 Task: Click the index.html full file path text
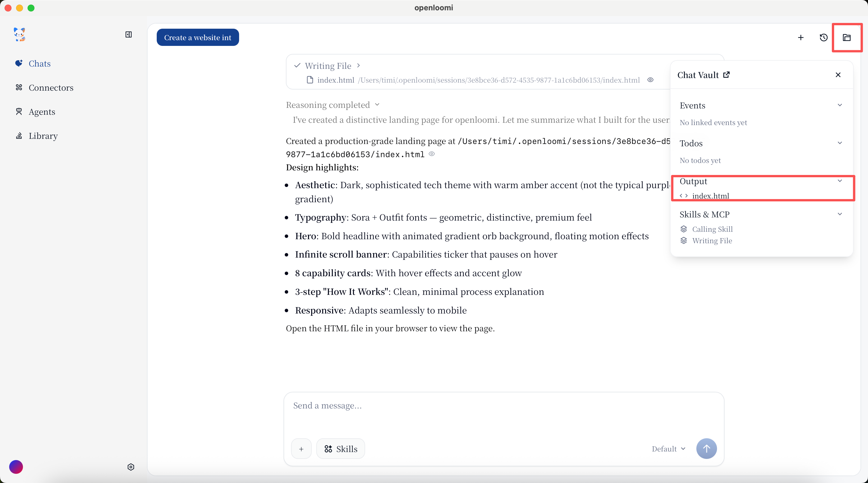(499, 80)
